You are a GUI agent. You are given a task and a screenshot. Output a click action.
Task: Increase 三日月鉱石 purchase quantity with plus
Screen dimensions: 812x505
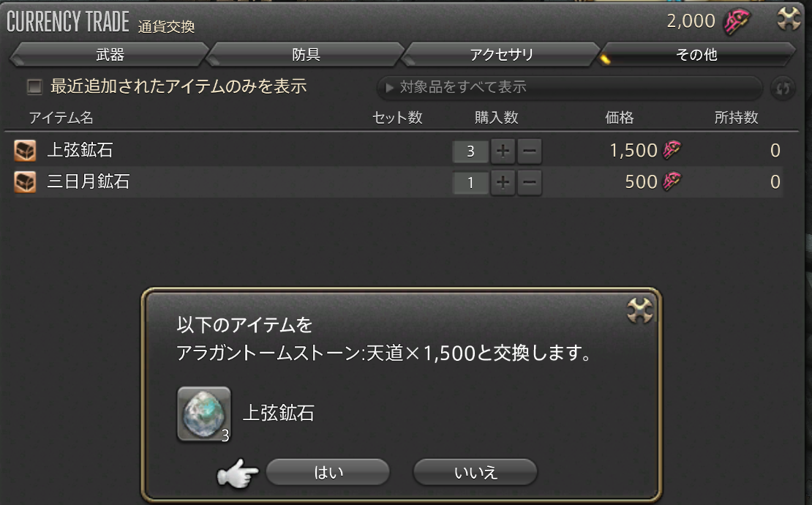(x=503, y=182)
